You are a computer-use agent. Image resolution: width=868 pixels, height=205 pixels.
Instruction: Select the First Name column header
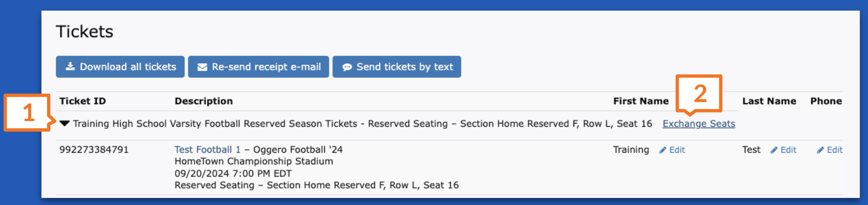coord(641,101)
